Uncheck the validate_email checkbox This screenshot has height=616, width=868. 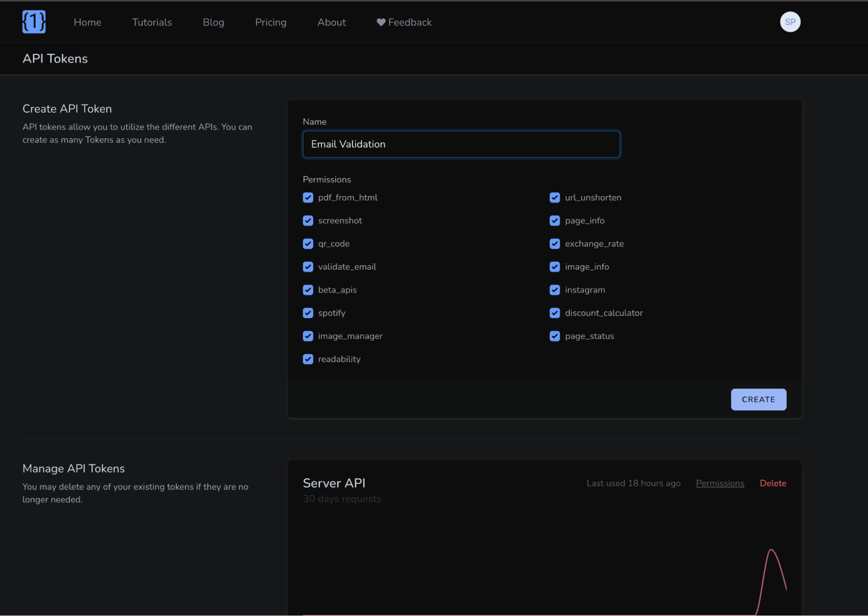(308, 267)
